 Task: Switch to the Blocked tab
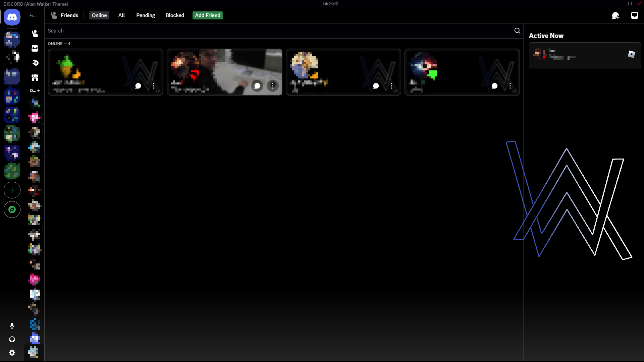(x=175, y=15)
